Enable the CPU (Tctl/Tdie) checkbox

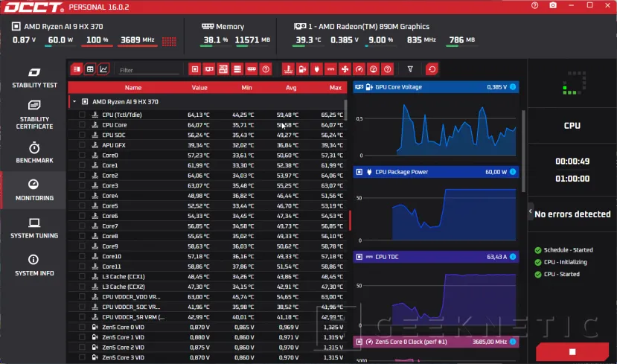(82, 115)
